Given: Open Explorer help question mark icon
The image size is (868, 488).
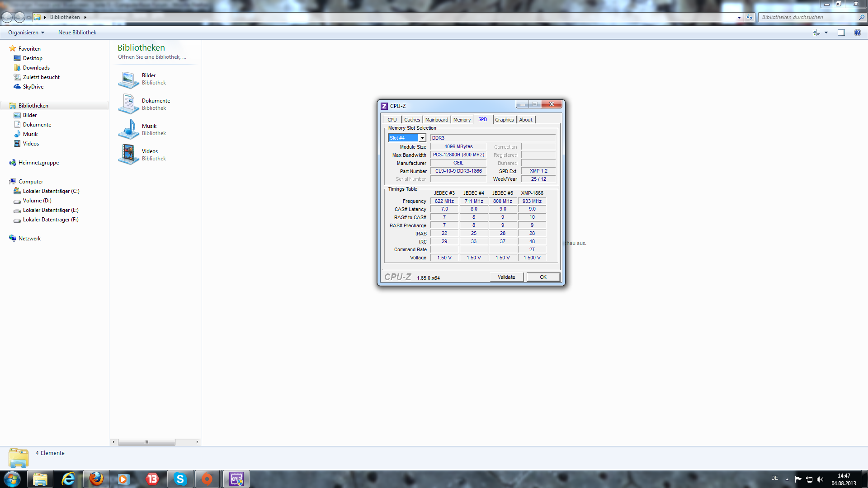Looking at the screenshot, I should coord(858,33).
